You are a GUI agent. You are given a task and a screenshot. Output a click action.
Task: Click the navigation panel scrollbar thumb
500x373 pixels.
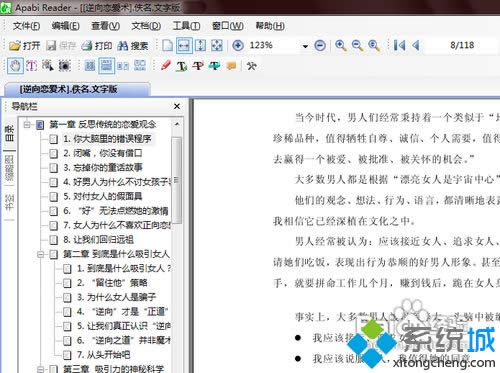click(x=177, y=180)
